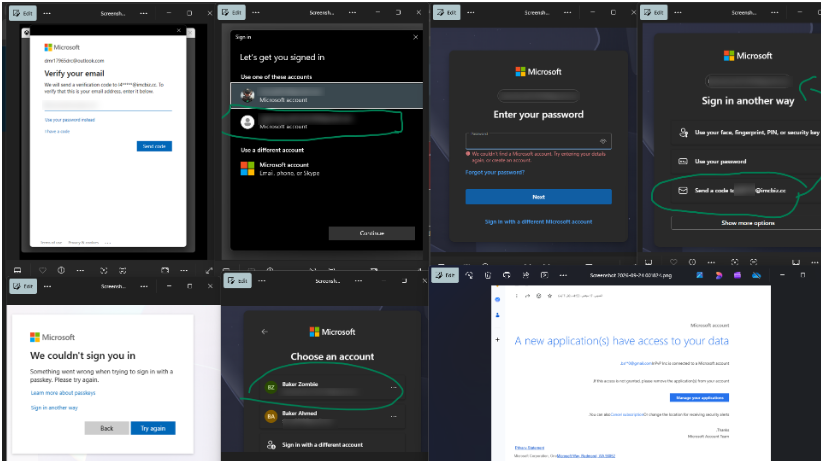
Task: Click the plus icon in the email sidebar
Action: tap(497, 339)
